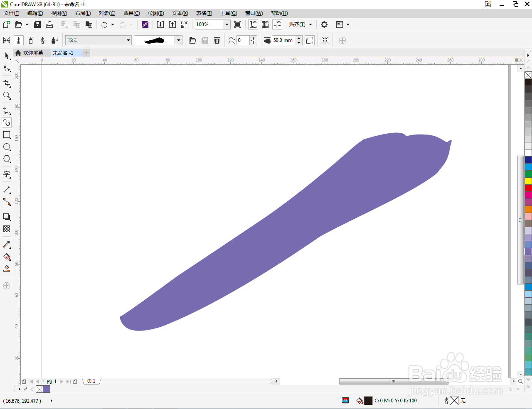Screen dimensions: 532x409
Task: Toggle Show Guidelines button
Action: coord(277,24)
